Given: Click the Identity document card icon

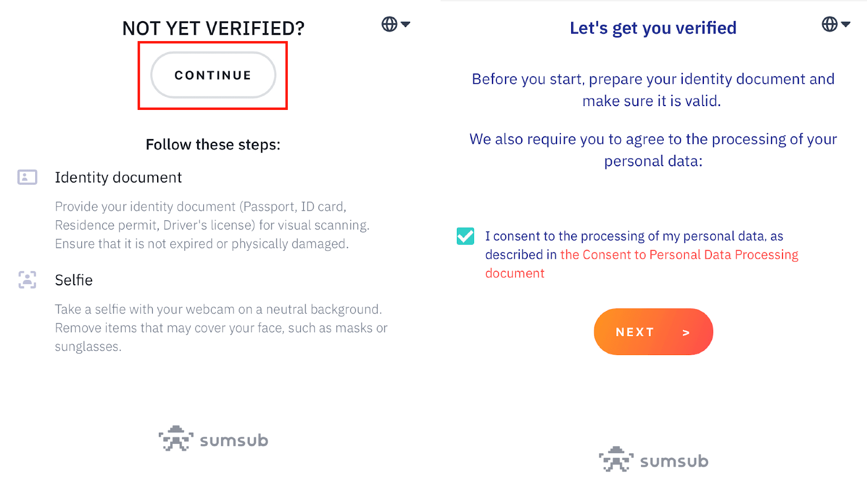Looking at the screenshot, I should click(27, 177).
